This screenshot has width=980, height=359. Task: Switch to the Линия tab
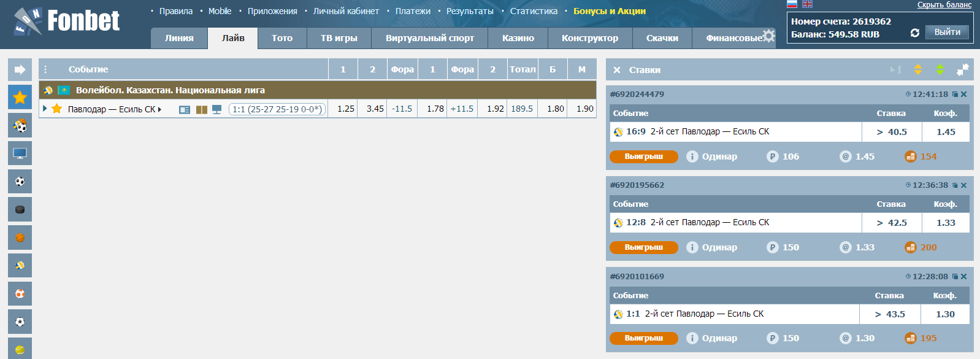pos(179,38)
